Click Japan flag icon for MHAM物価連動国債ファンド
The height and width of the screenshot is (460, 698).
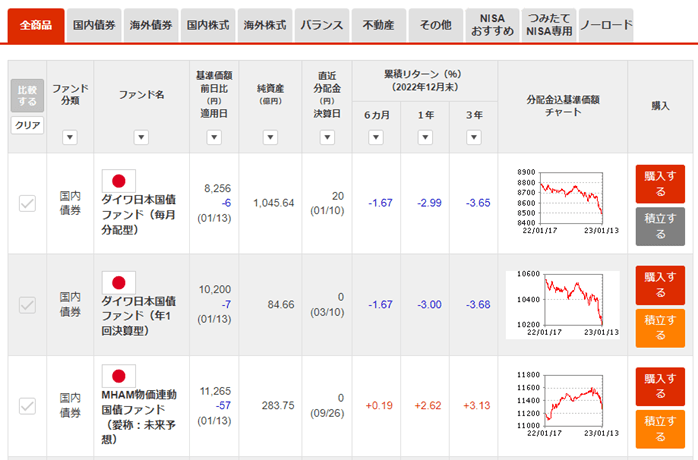pyautogui.click(x=119, y=377)
